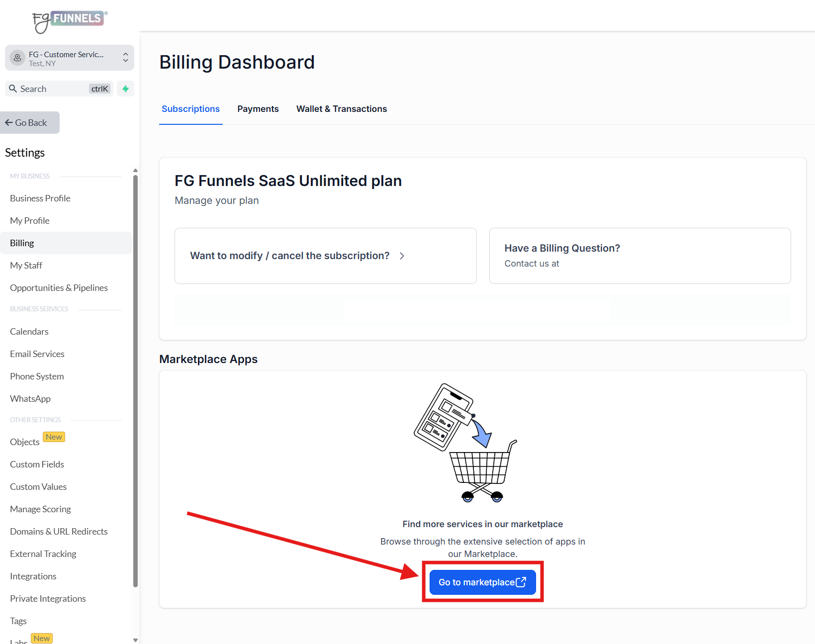
Task: Open the account switcher chevrons
Action: (125, 58)
